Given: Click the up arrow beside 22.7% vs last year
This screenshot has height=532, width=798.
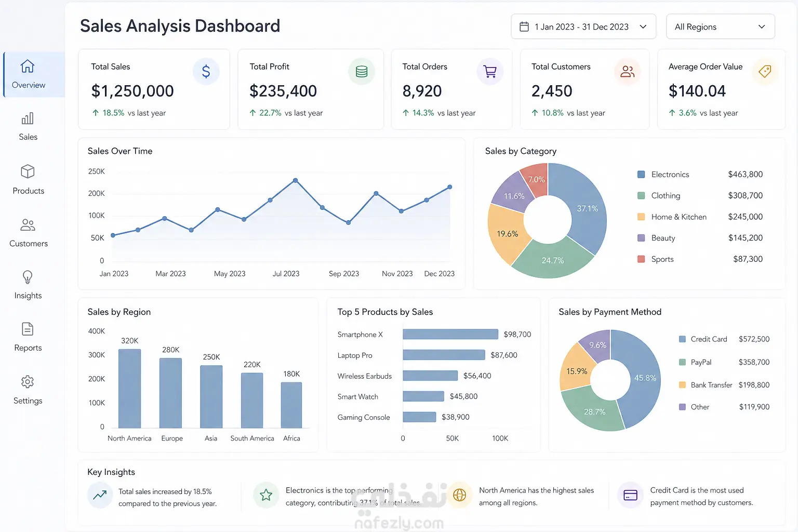Looking at the screenshot, I should (252, 113).
